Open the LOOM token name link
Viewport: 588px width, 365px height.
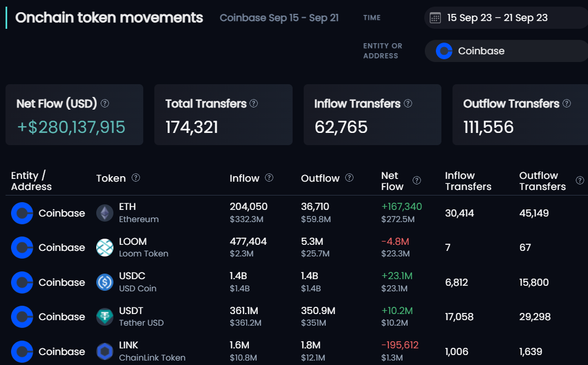tap(133, 241)
